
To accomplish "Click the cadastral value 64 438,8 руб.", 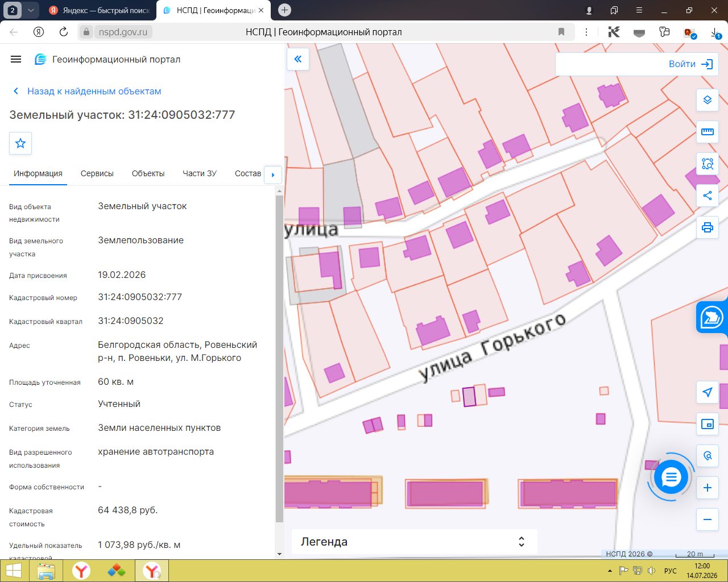I will pyautogui.click(x=128, y=510).
